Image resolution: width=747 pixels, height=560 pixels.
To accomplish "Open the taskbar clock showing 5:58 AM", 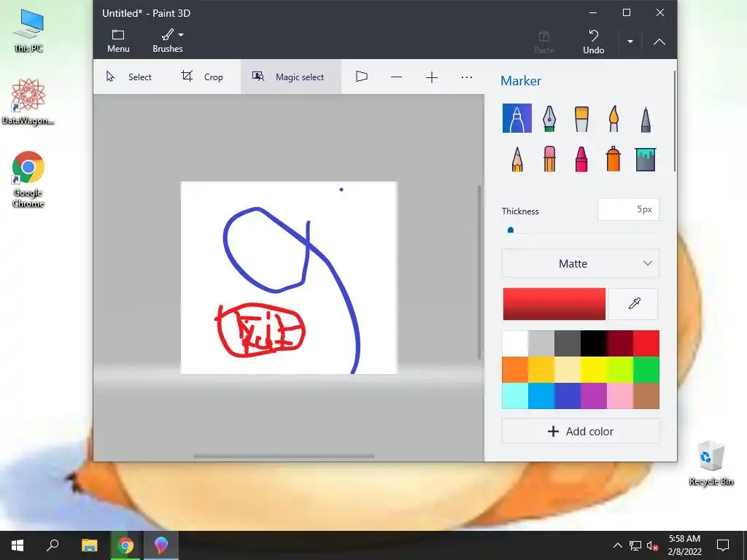I will tap(684, 545).
